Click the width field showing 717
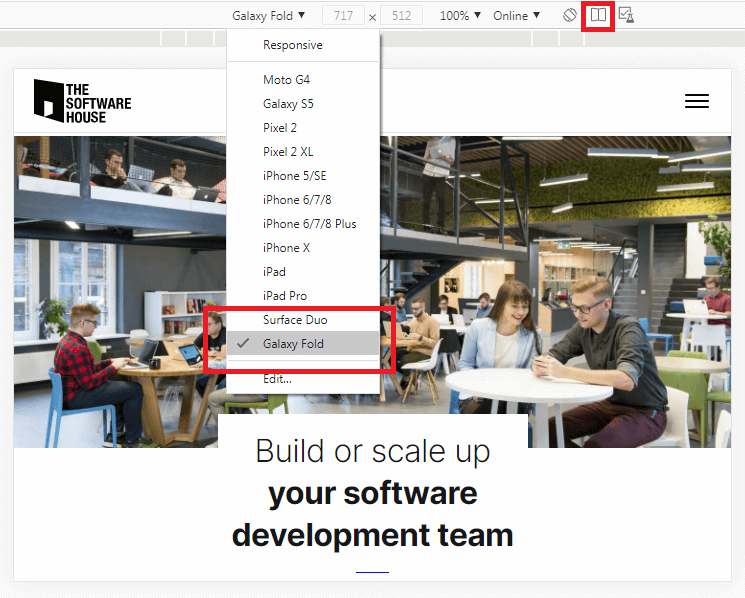The width and height of the screenshot is (745, 598). click(x=343, y=16)
